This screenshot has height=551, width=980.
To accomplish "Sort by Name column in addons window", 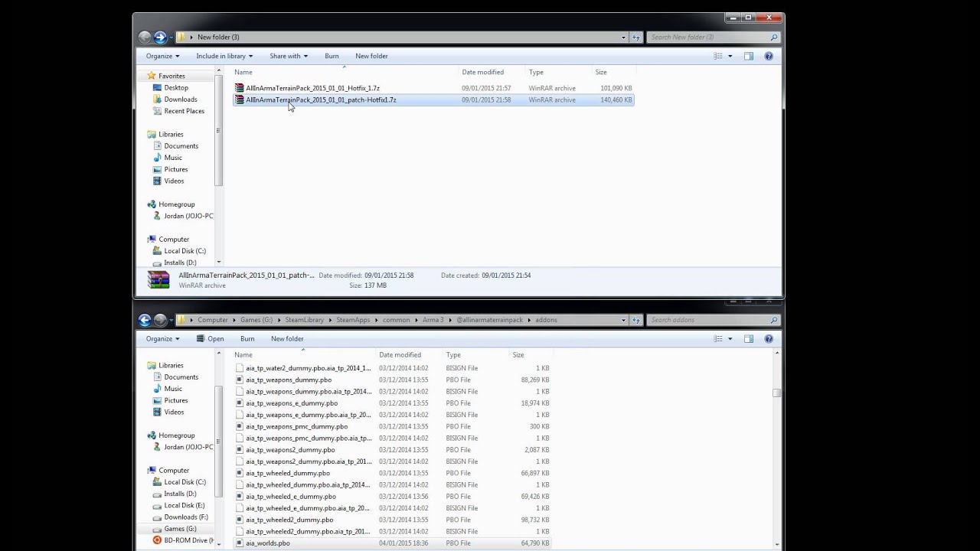I will point(243,355).
